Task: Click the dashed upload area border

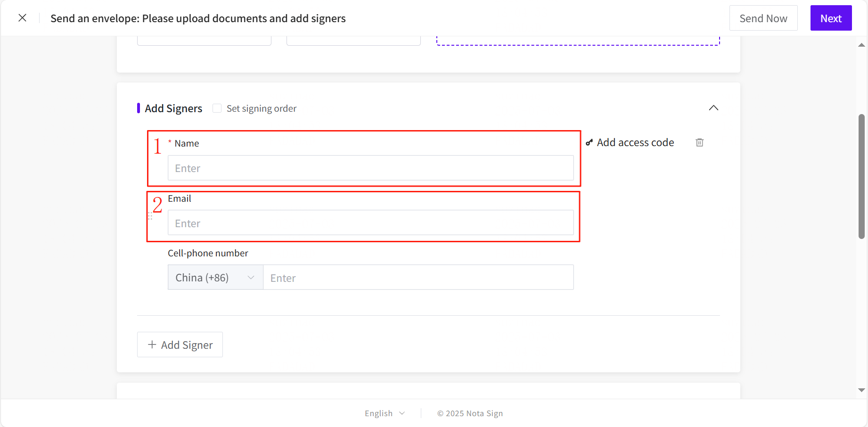Action: coord(578,44)
